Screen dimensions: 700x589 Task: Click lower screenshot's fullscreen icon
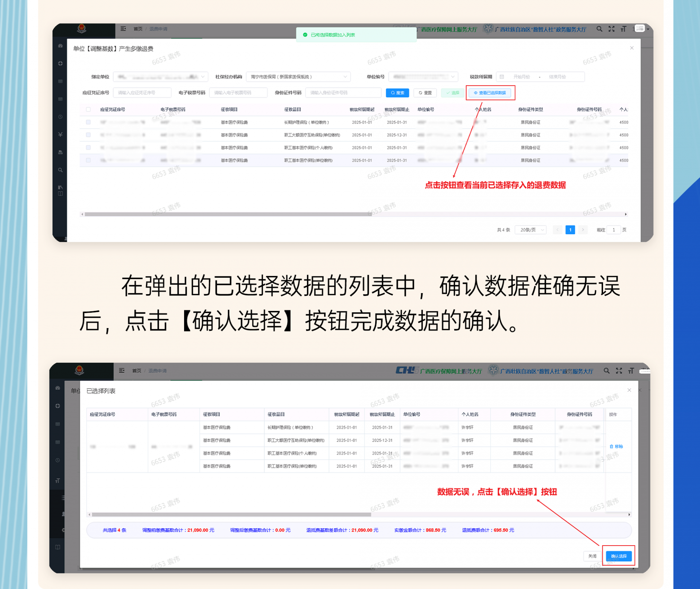click(x=619, y=371)
